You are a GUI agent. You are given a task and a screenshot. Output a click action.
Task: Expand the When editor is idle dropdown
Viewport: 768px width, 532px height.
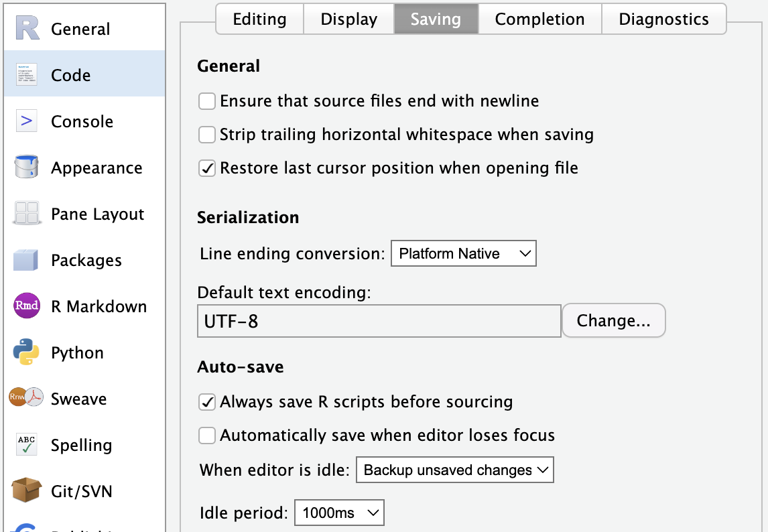point(454,470)
